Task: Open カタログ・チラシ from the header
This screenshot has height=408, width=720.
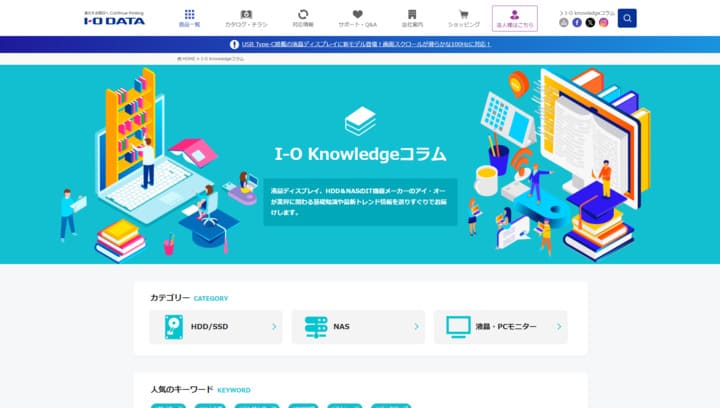Action: coord(246,18)
